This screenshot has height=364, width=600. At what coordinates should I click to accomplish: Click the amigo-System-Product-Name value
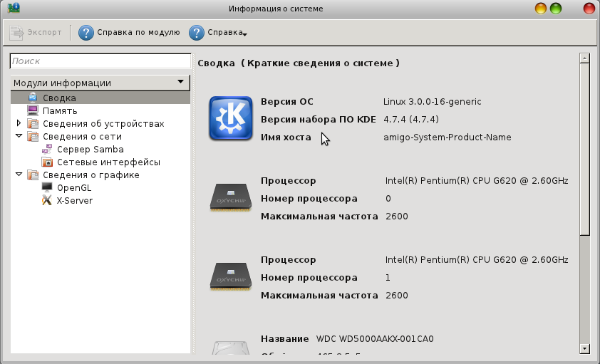pos(448,137)
